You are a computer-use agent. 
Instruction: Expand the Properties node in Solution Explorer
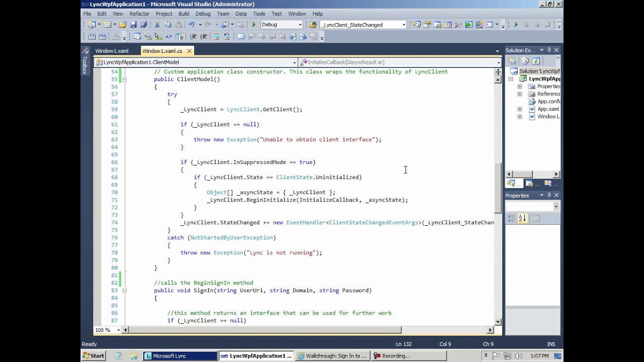[x=520, y=86]
